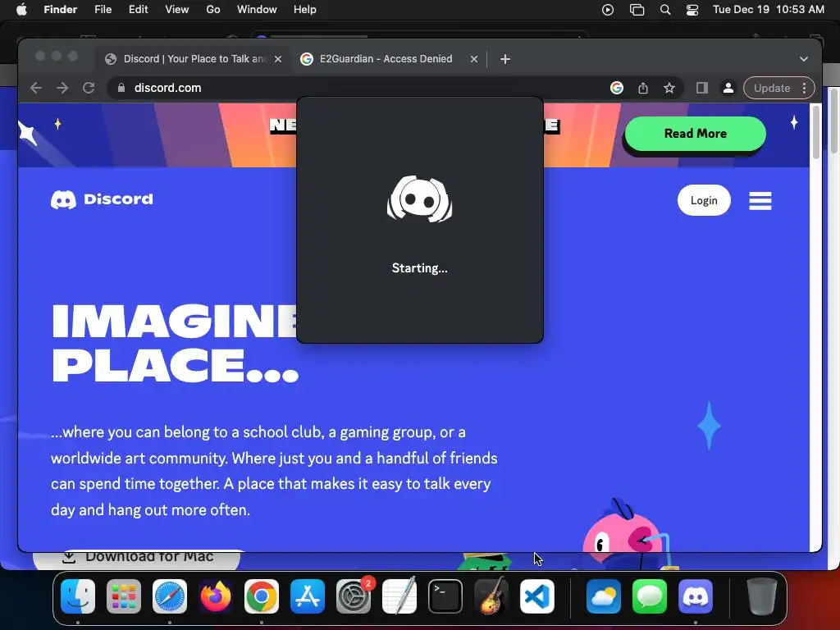Image resolution: width=840 pixels, height=630 pixels.
Task: Open the Apple menu
Action: click(21, 10)
